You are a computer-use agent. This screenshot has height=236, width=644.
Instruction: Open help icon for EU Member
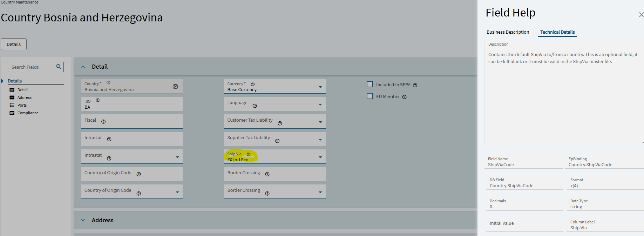coord(405,97)
